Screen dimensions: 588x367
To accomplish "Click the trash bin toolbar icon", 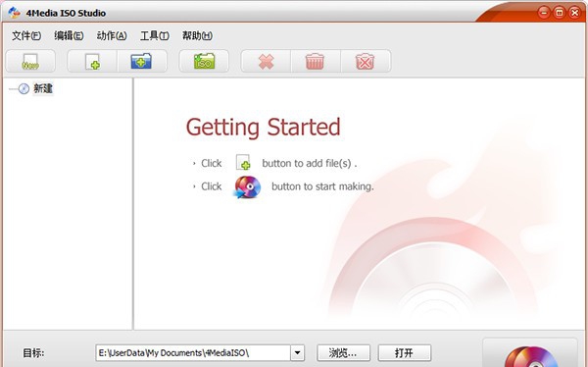I will coord(315,61).
